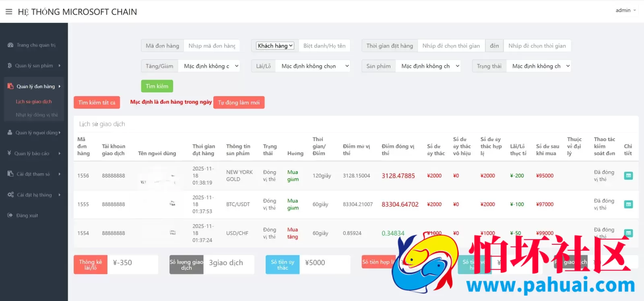
Task: Click BTC/USDT product cell
Action: tap(238, 204)
